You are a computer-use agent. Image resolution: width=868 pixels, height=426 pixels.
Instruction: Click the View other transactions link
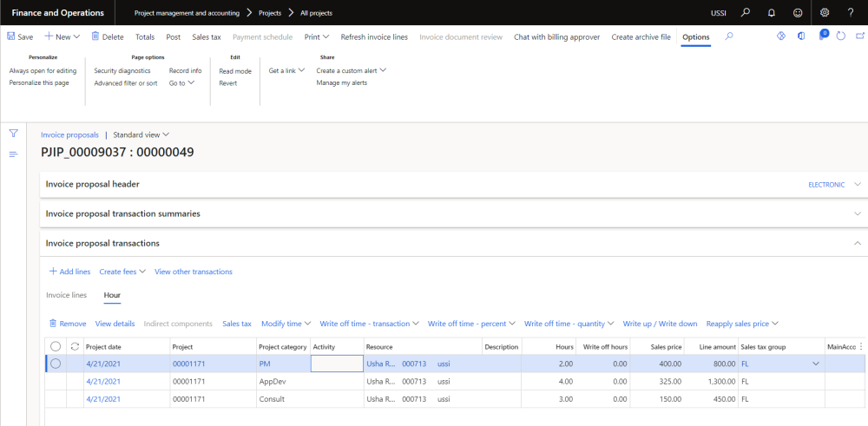click(193, 272)
